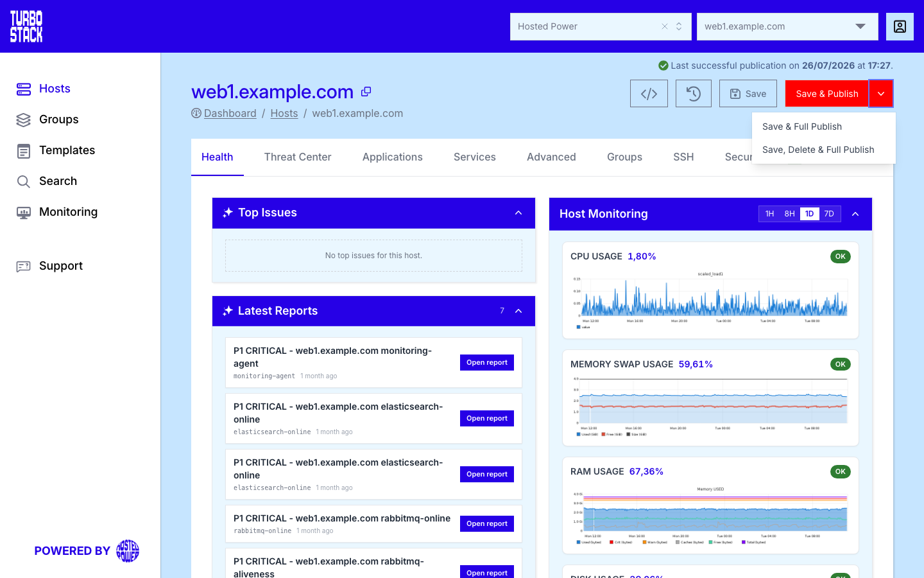Image resolution: width=924 pixels, height=578 pixels.
Task: Open Support in sidebar
Action: (49, 266)
